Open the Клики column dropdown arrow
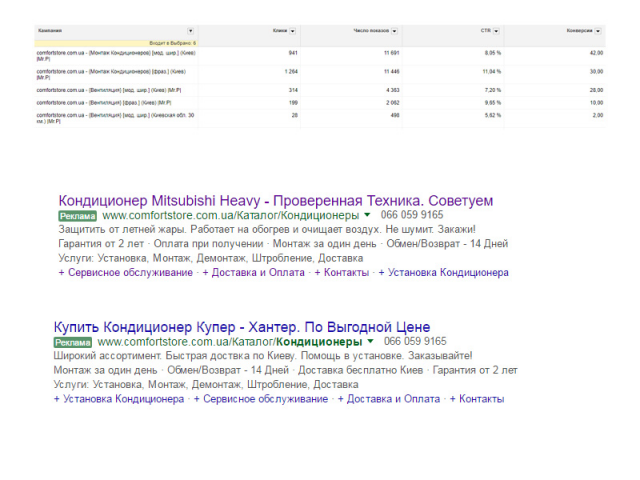The height and width of the screenshot is (480, 640). 292,31
